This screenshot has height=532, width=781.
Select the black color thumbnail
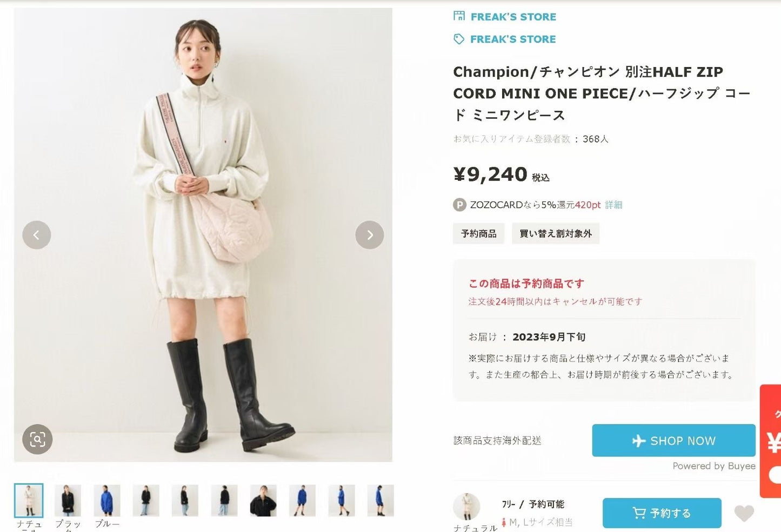coord(68,500)
